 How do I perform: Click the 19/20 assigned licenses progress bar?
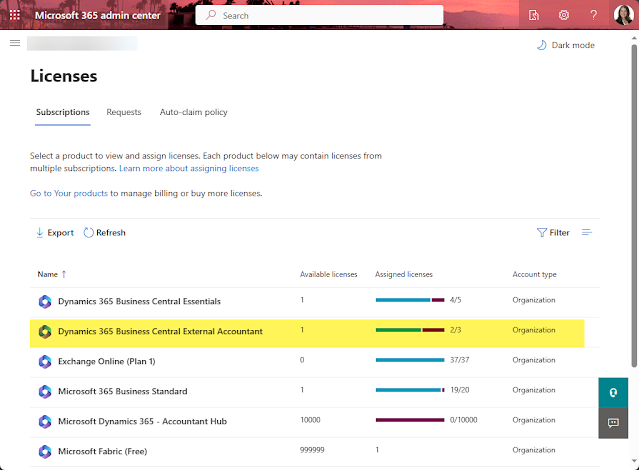point(410,390)
